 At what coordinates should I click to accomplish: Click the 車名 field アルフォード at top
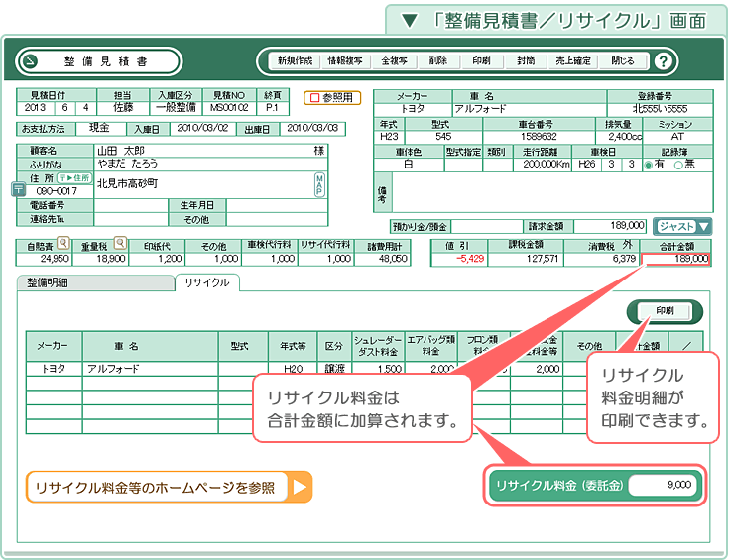click(x=530, y=109)
